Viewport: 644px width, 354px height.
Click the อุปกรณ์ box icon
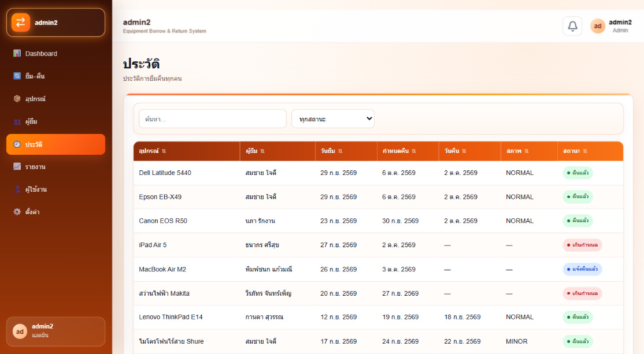pyautogui.click(x=17, y=98)
